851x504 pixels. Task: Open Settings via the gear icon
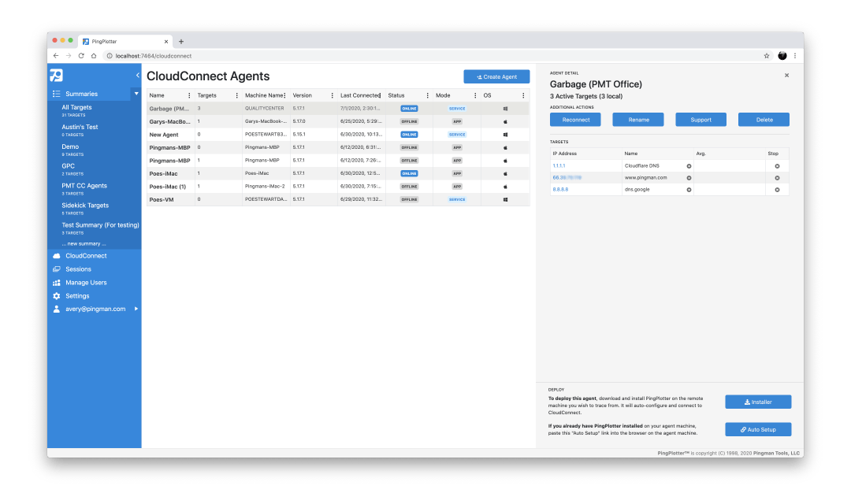(x=56, y=296)
